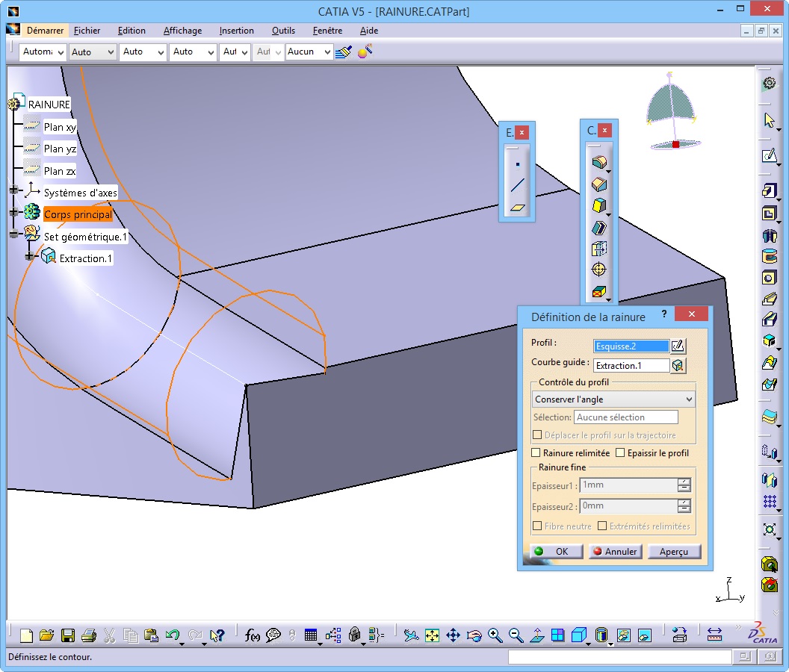Open the Fichier menu
Image resolution: width=789 pixels, height=672 pixels.
click(87, 31)
